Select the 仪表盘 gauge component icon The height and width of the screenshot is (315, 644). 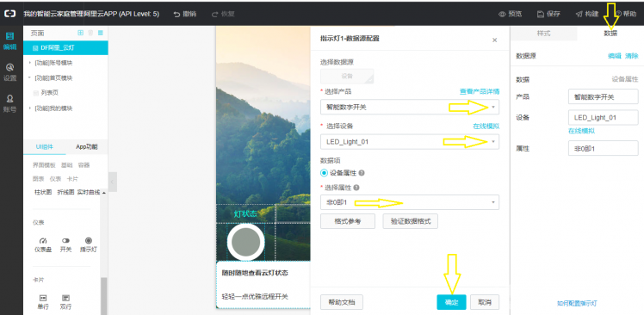click(43, 244)
